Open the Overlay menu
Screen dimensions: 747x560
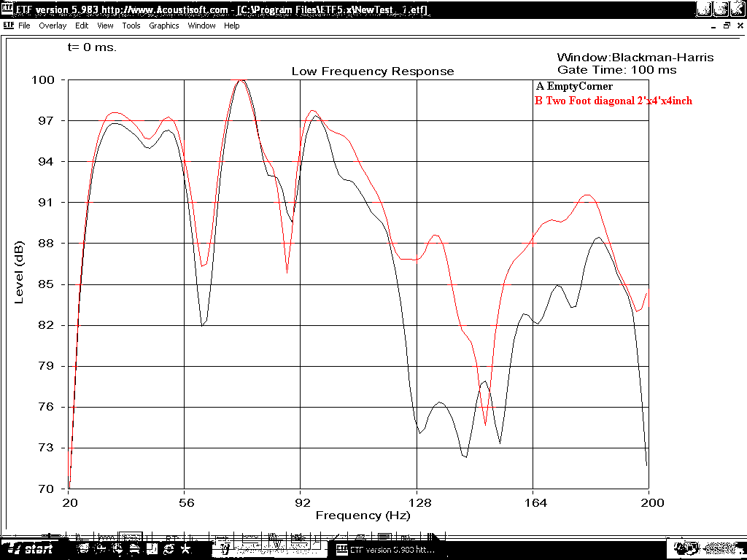[x=53, y=26]
